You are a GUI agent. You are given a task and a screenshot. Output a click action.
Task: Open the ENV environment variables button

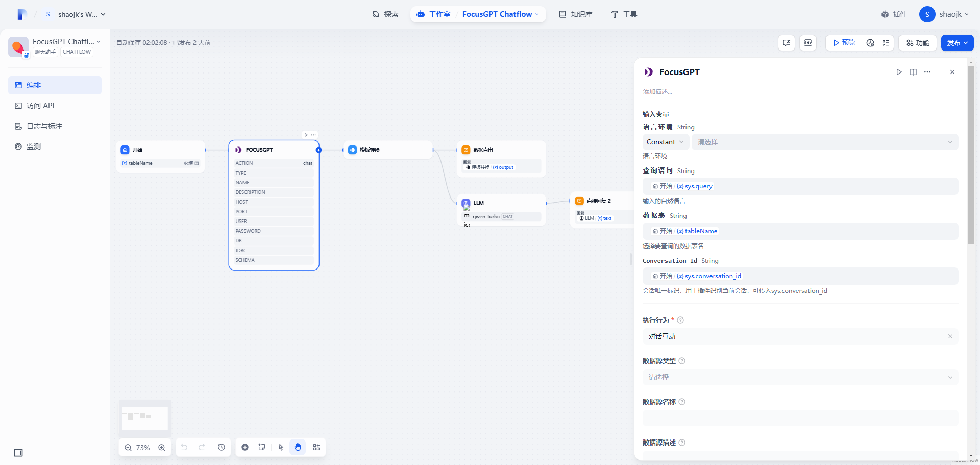(x=808, y=43)
